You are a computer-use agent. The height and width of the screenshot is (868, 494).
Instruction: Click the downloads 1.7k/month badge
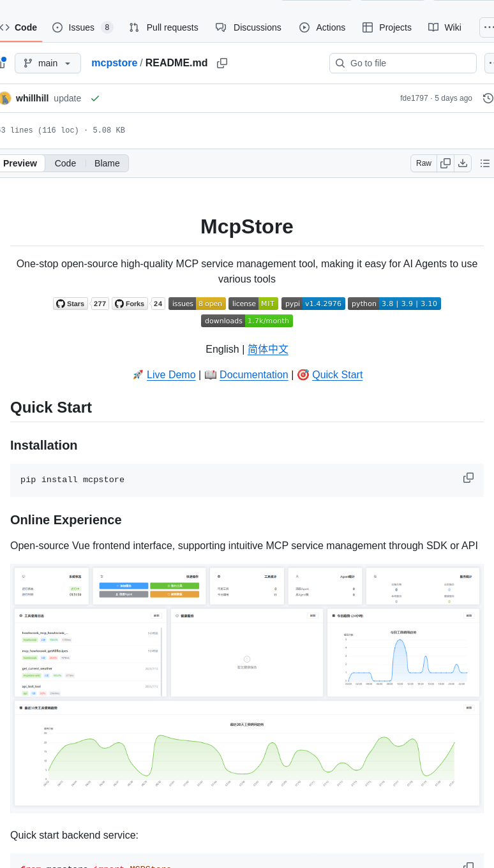pos(247,321)
